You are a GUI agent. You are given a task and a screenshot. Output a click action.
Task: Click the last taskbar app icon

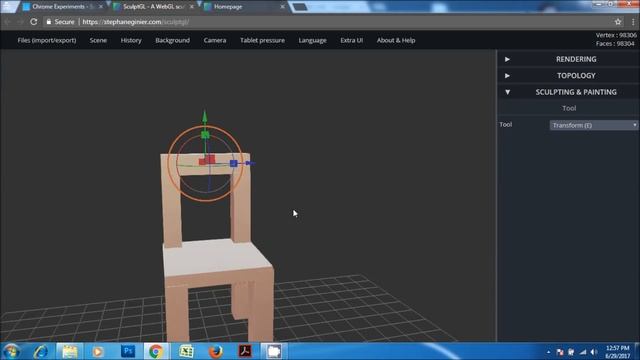pos(273,351)
